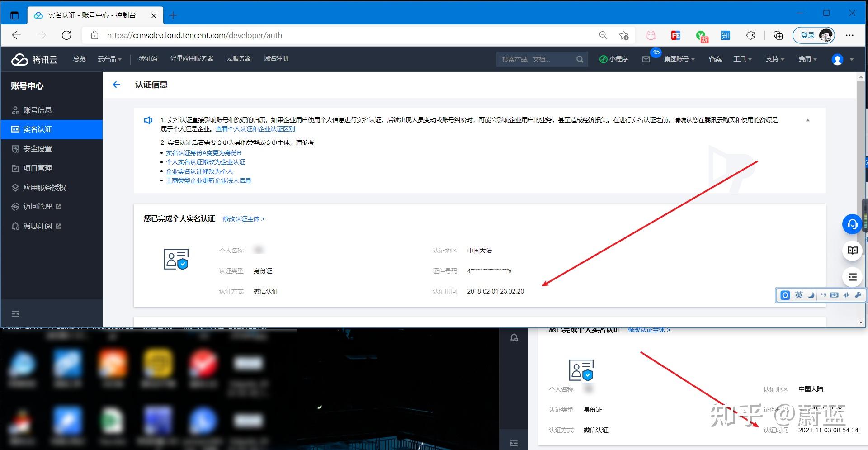
Task: Open the mail messages icon with badge 15
Action: click(x=646, y=59)
